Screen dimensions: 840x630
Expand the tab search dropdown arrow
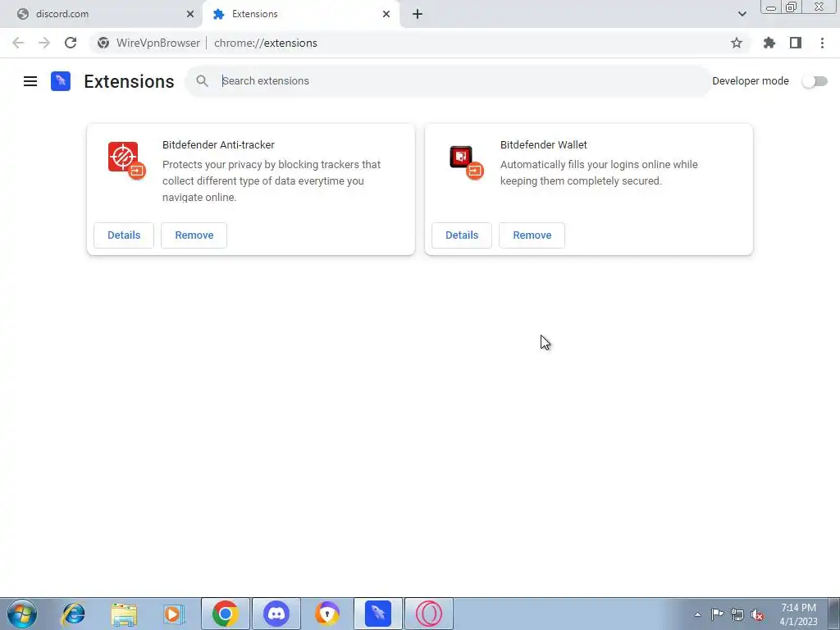[x=742, y=14]
